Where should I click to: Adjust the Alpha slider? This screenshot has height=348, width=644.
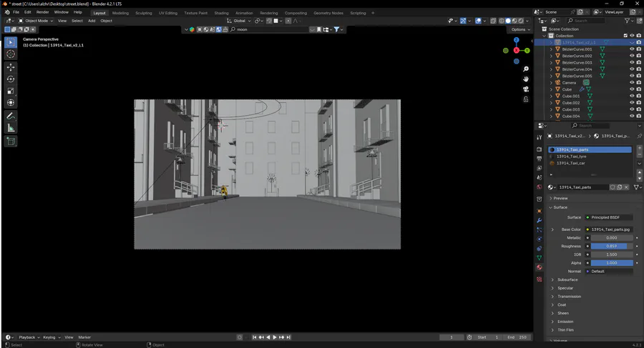(x=612, y=263)
